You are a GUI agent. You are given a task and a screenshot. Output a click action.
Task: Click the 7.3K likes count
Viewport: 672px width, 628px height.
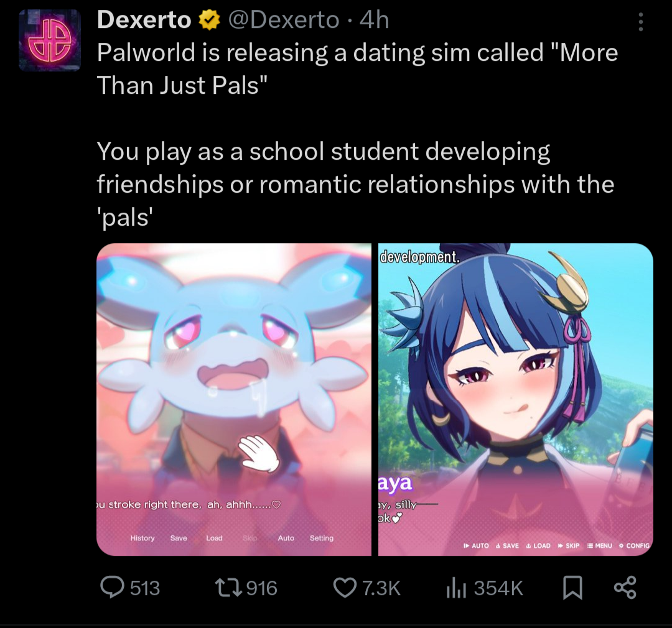pyautogui.click(x=381, y=588)
